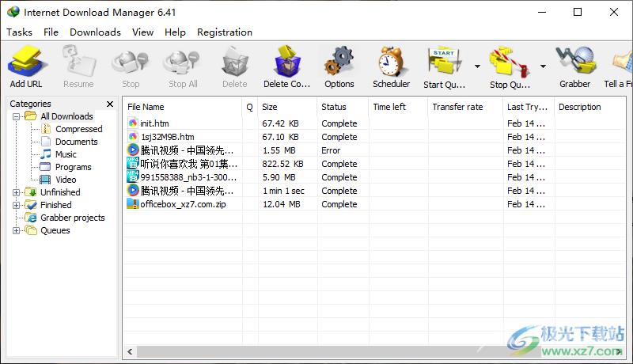
Task: Click the Add URL toolbar icon
Action: click(27, 62)
